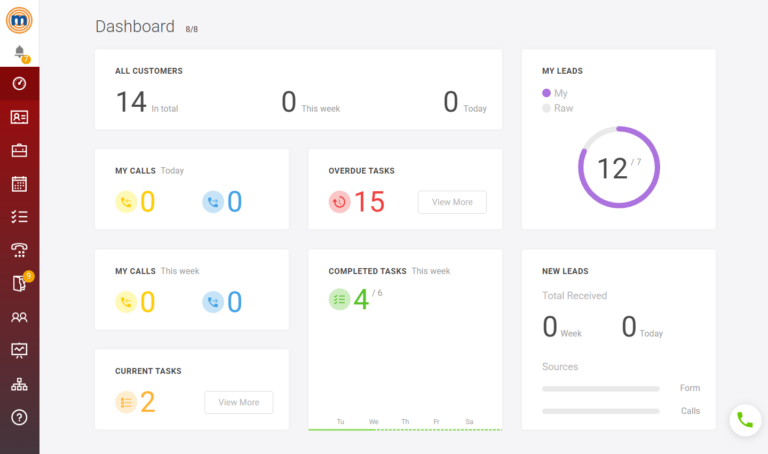The image size is (768, 454).
Task: Click the Form source progress bar
Action: click(x=600, y=388)
